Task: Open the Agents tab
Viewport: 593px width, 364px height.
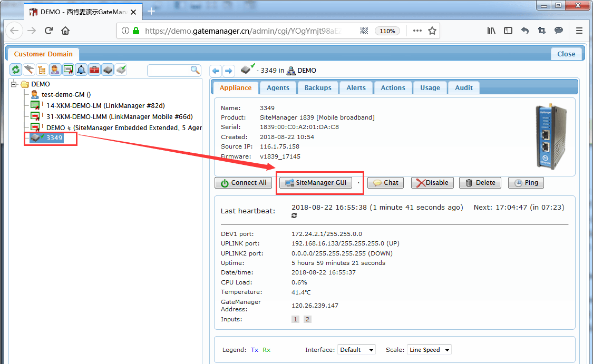Action: click(x=278, y=87)
